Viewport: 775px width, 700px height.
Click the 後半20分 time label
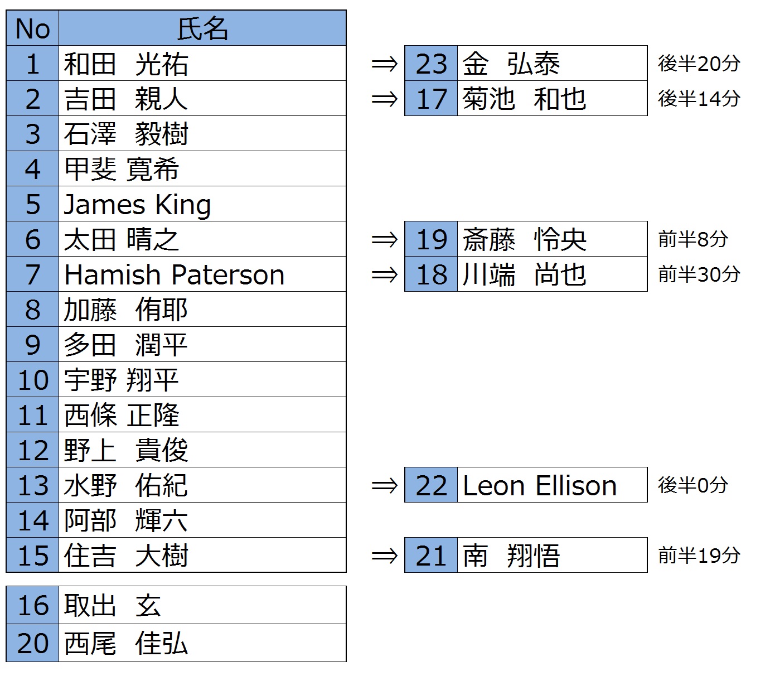coord(699,64)
